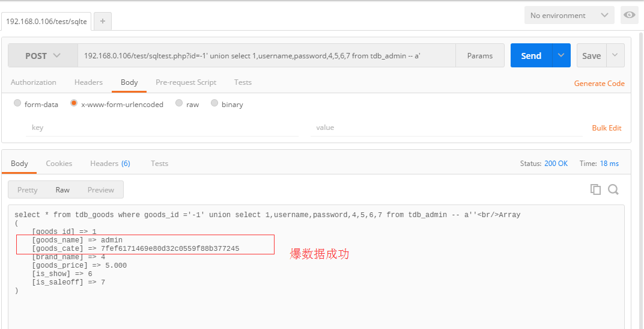The image size is (644, 329).
Task: View the response Headers (6) tab
Action: pos(110,163)
